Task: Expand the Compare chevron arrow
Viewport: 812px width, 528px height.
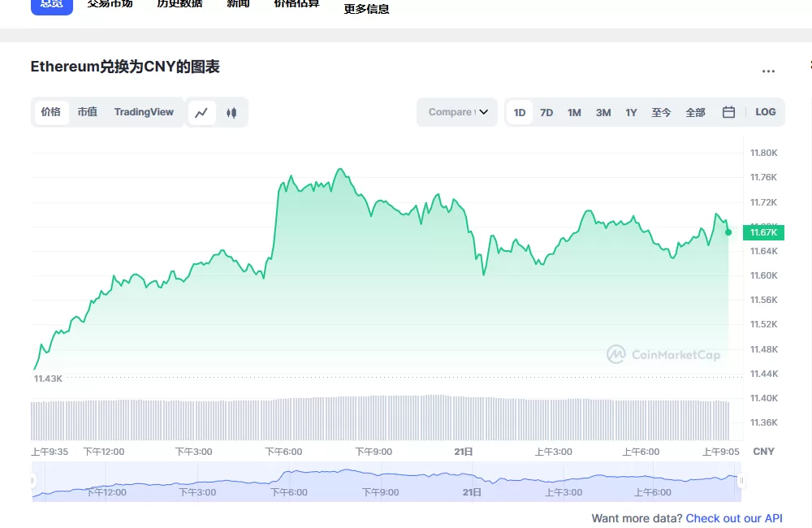Action: tap(483, 112)
